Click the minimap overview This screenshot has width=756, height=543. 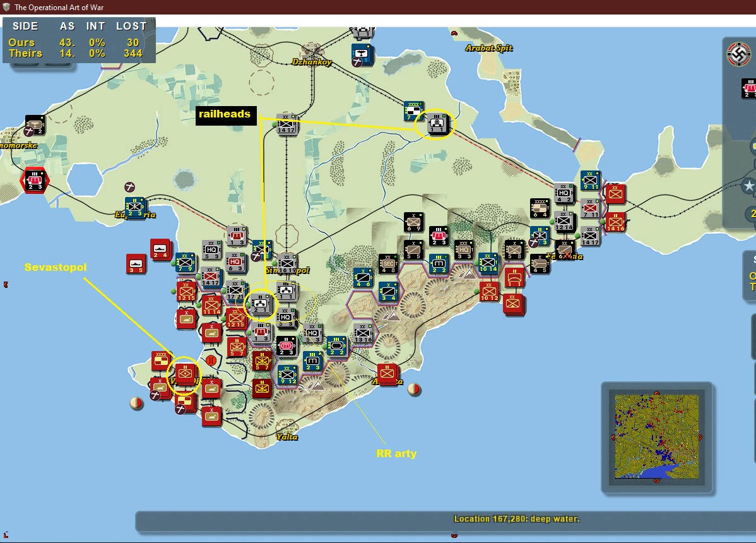point(657,437)
